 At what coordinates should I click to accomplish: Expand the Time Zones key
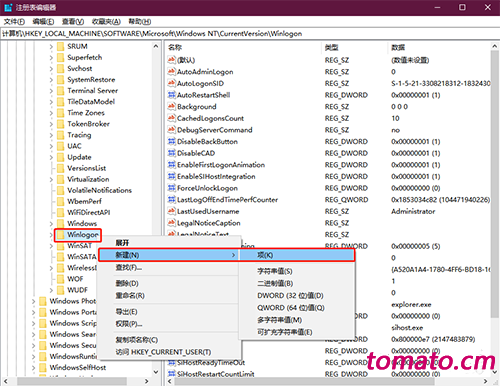coord(51,113)
